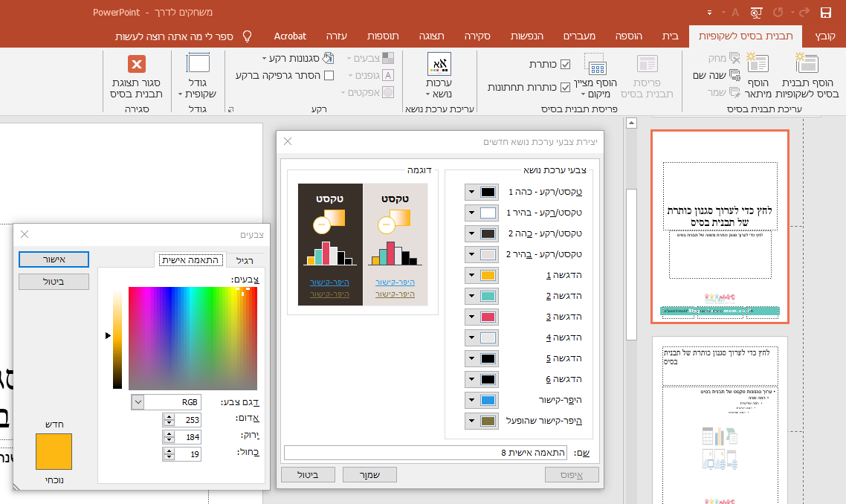Switch to the Standard (רגיל) colors tab
Viewport: 846px width, 504px height.
pos(245,259)
